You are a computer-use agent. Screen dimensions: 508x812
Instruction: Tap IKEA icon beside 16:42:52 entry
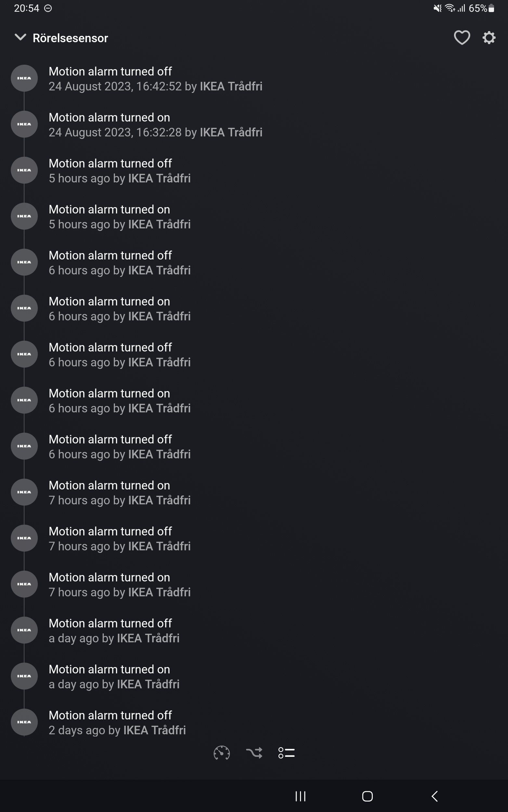(24, 78)
